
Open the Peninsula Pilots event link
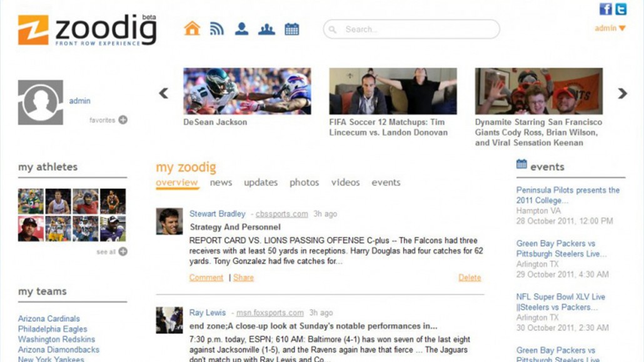(568, 195)
